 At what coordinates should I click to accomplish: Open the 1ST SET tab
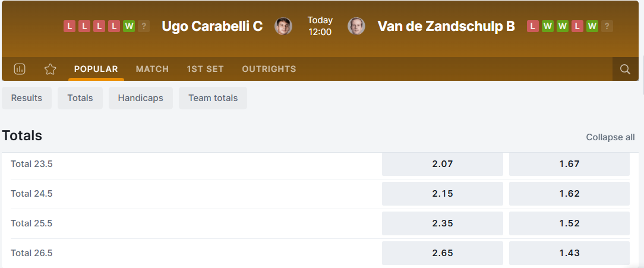pyautogui.click(x=205, y=69)
